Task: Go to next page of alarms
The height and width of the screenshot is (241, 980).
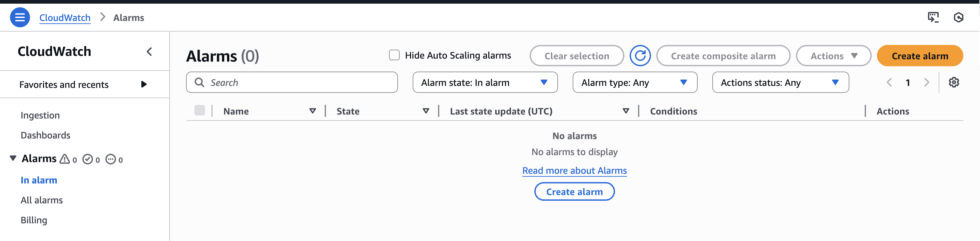Action: pos(926,83)
